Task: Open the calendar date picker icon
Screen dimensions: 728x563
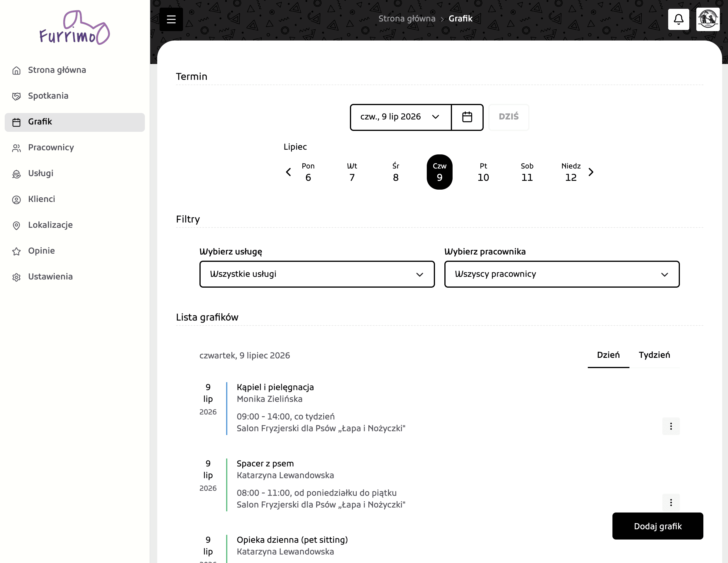Action: (467, 117)
